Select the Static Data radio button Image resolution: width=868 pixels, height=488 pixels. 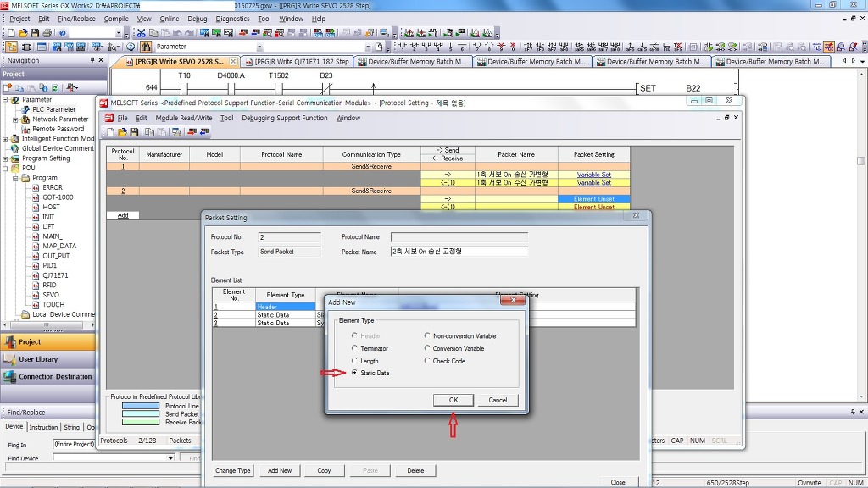click(x=354, y=373)
